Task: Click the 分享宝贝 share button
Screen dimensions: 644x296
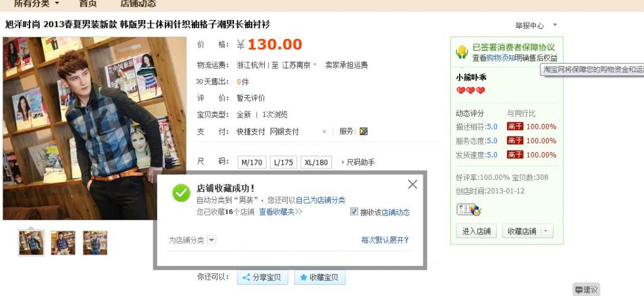Action: 262,278
